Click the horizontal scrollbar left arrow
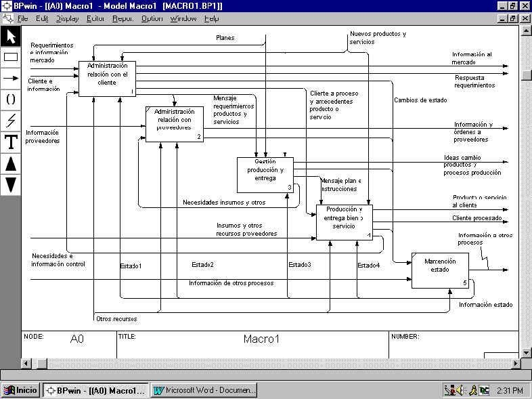Image resolution: width=532 pixels, height=399 pixels. (26, 363)
